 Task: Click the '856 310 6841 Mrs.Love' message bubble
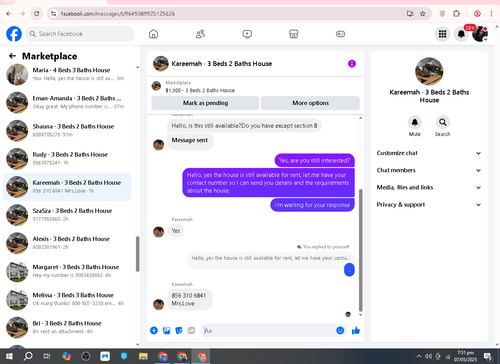coord(189,299)
